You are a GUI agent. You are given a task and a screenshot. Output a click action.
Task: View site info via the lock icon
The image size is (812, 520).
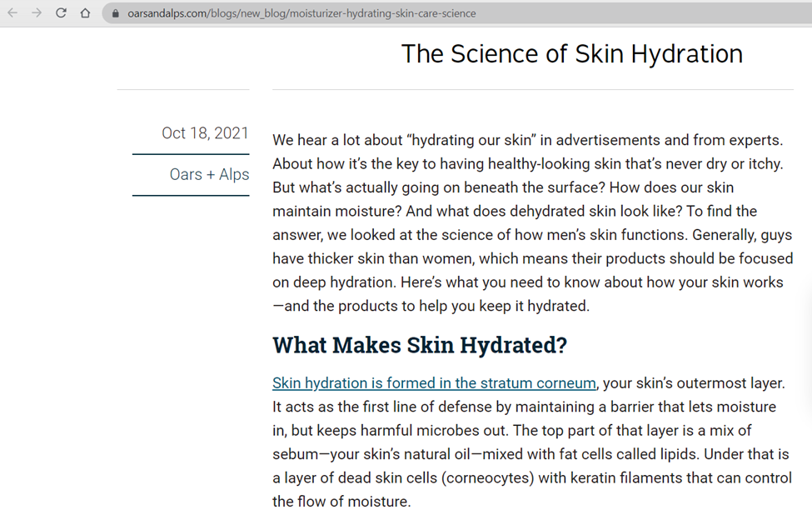pos(115,14)
